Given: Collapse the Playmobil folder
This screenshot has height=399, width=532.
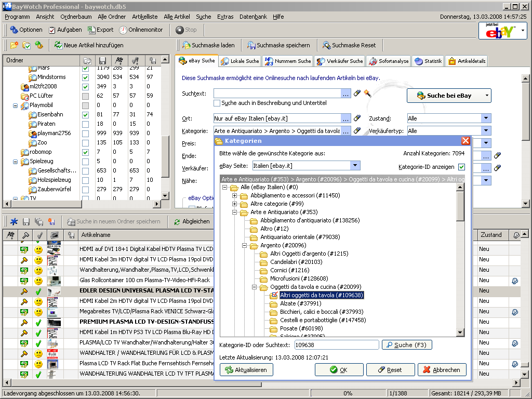Looking at the screenshot, I should click(15, 105).
